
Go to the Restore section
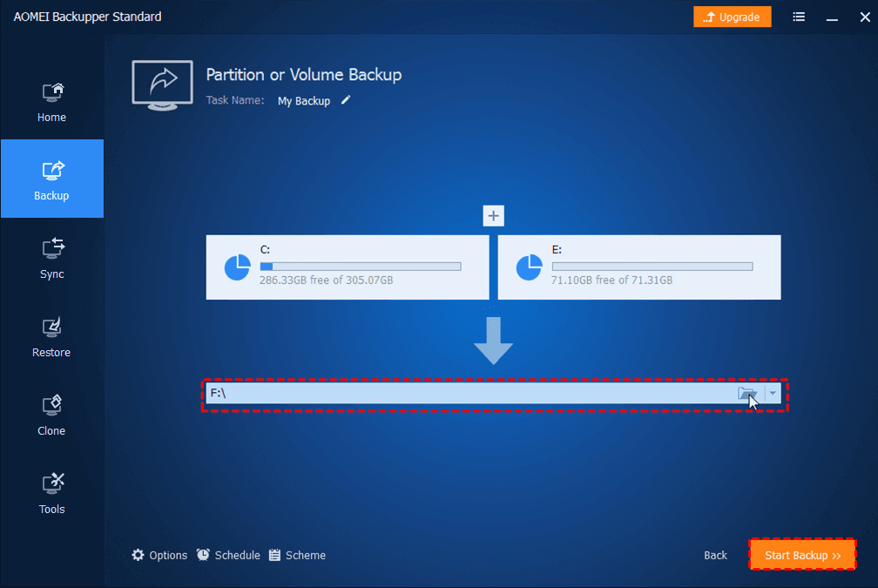tap(51, 336)
